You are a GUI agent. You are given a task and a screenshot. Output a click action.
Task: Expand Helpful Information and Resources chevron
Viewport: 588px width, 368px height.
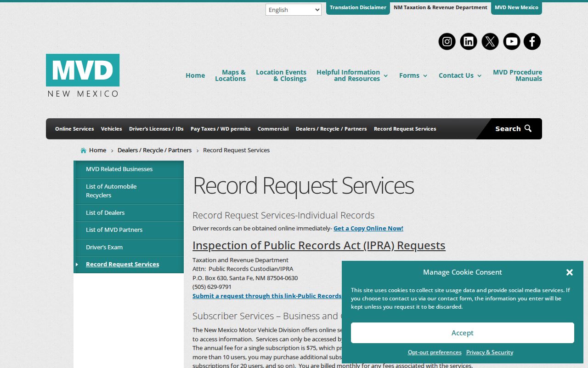385,76
